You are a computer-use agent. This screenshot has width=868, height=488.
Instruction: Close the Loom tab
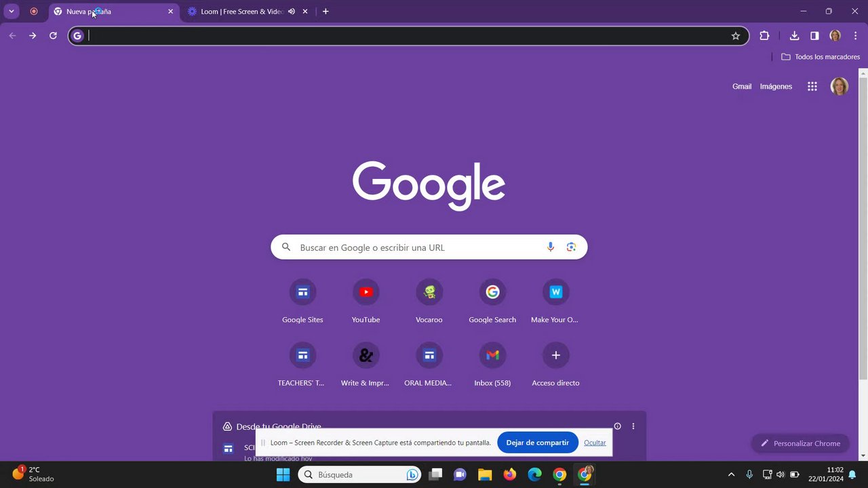pos(305,12)
